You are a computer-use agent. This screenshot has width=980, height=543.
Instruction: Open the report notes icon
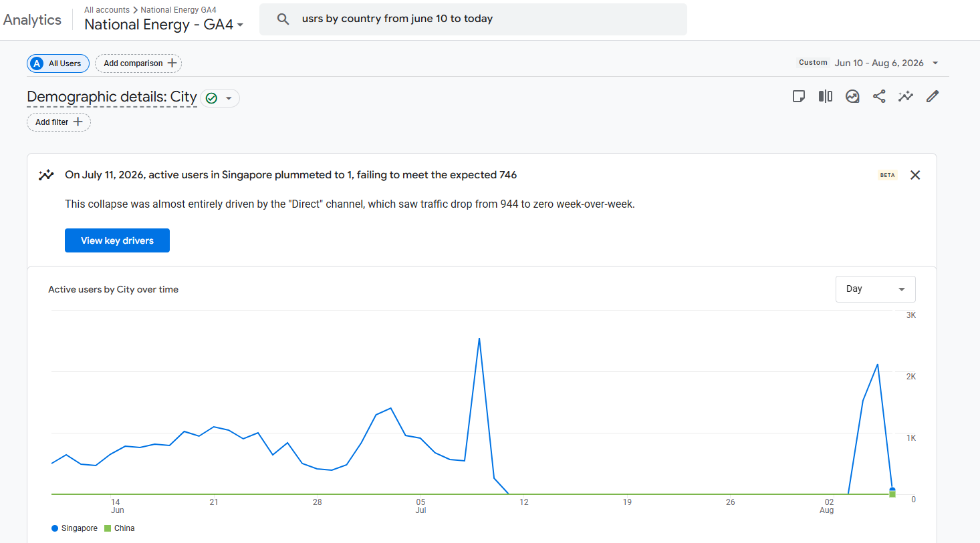pyautogui.click(x=799, y=96)
